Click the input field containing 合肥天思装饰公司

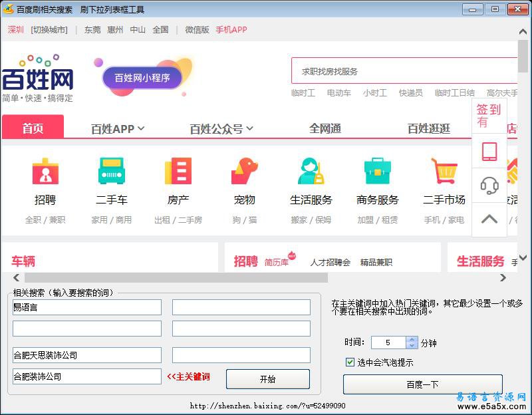point(87,355)
